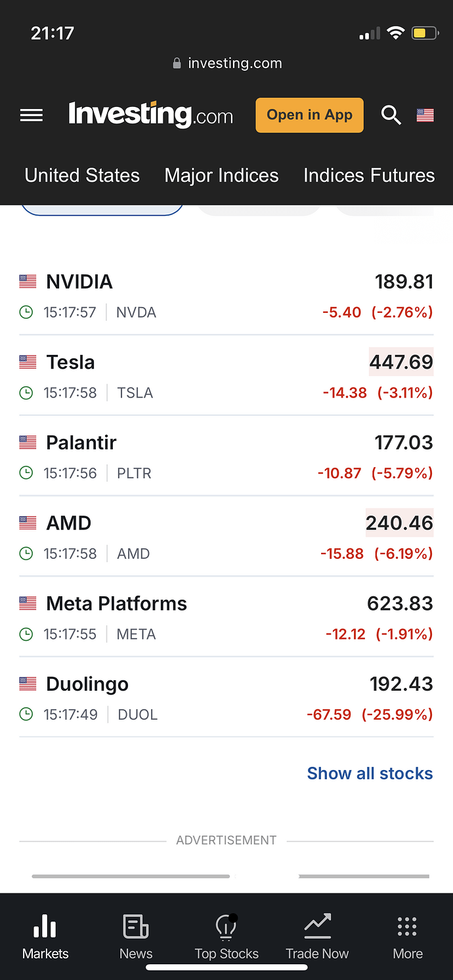Open the More grid icon
Viewport: 453px width, 980px height.
[408, 927]
